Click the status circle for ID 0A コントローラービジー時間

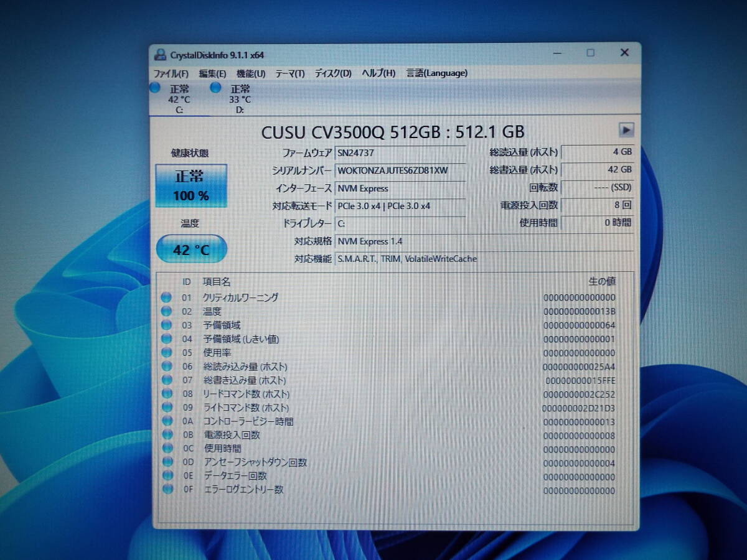[167, 421]
